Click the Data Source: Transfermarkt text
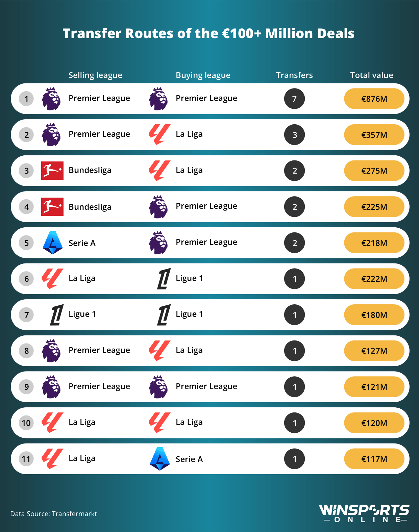 [x=53, y=514]
